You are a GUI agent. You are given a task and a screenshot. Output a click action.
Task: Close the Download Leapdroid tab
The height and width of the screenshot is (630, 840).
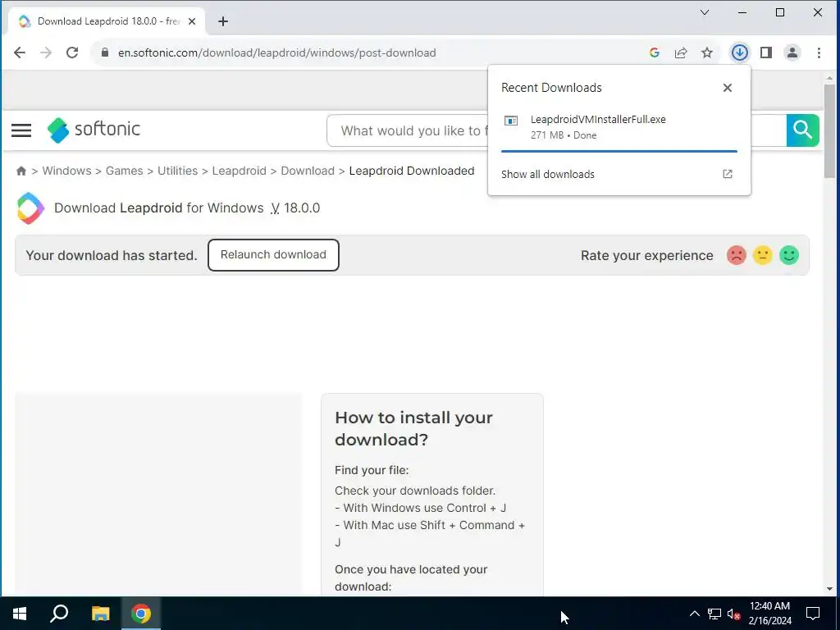click(x=192, y=21)
